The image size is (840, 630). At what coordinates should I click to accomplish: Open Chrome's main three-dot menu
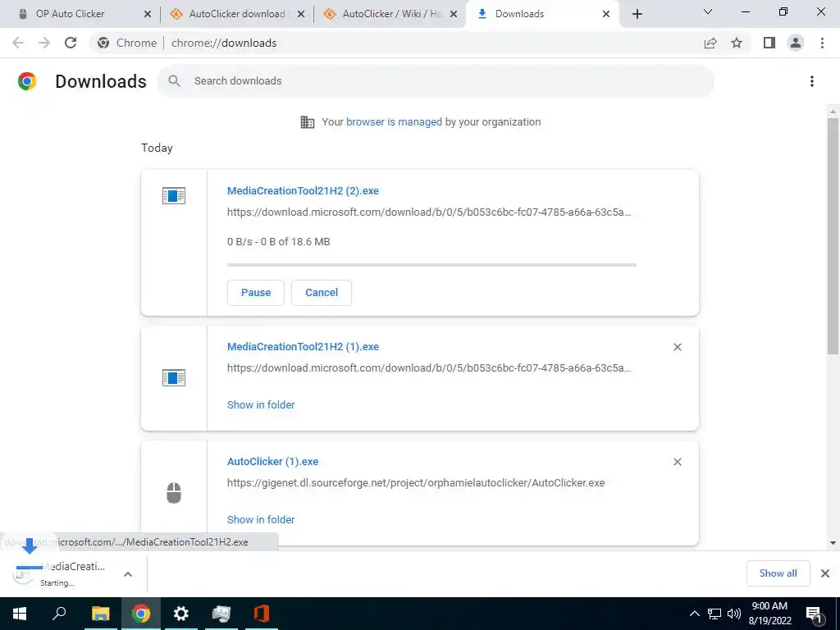[x=822, y=43]
